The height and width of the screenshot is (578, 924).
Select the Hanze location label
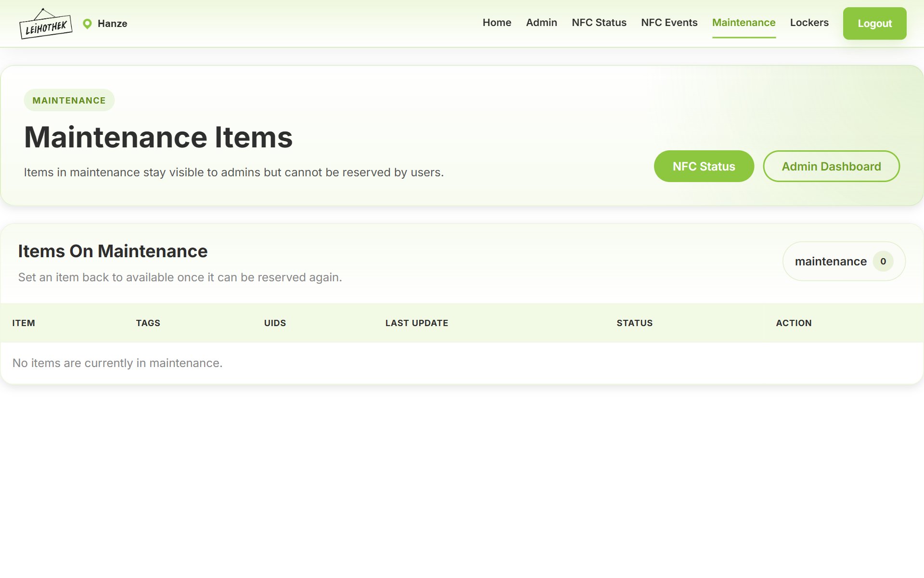pos(112,24)
